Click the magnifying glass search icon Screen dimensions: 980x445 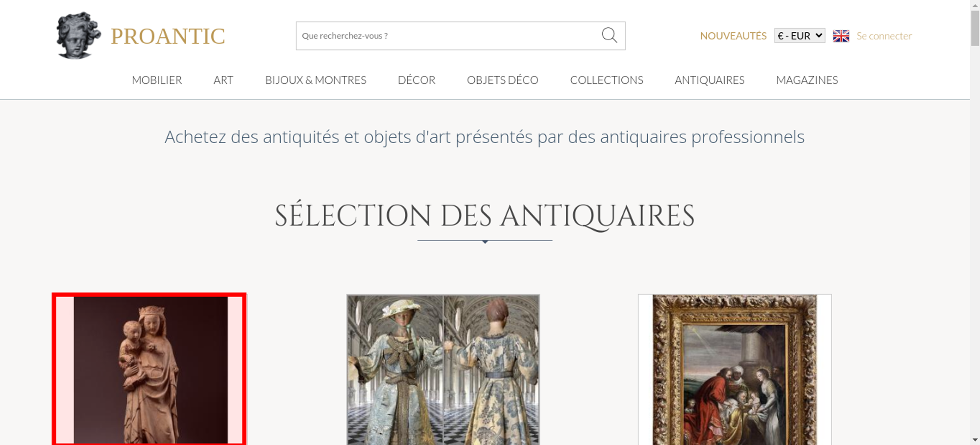click(609, 35)
